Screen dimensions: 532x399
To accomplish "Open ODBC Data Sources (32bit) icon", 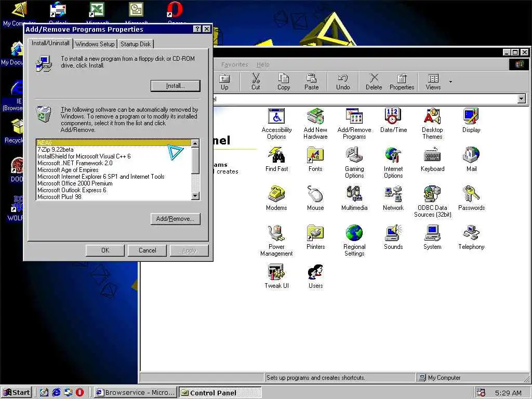I will pyautogui.click(x=432, y=202).
